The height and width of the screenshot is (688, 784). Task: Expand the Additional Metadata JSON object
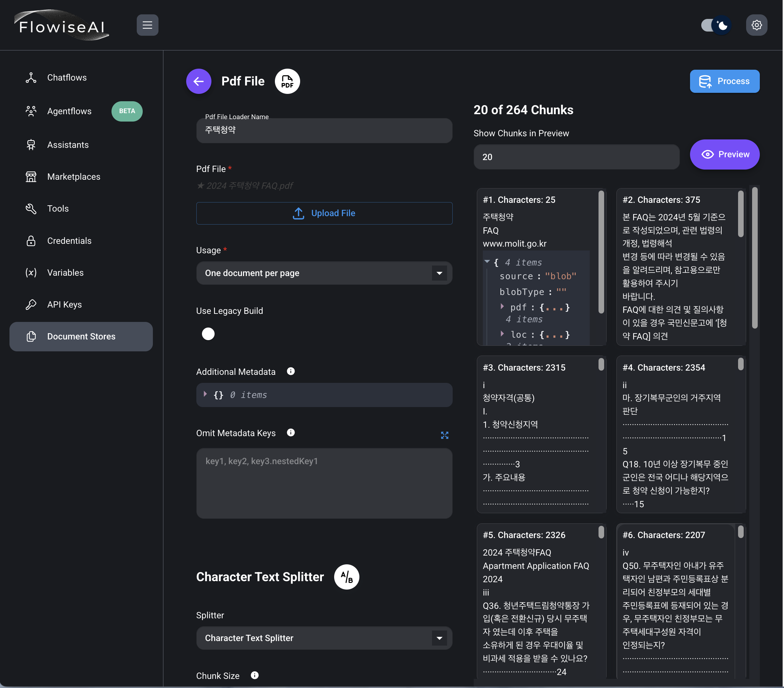[x=205, y=394]
